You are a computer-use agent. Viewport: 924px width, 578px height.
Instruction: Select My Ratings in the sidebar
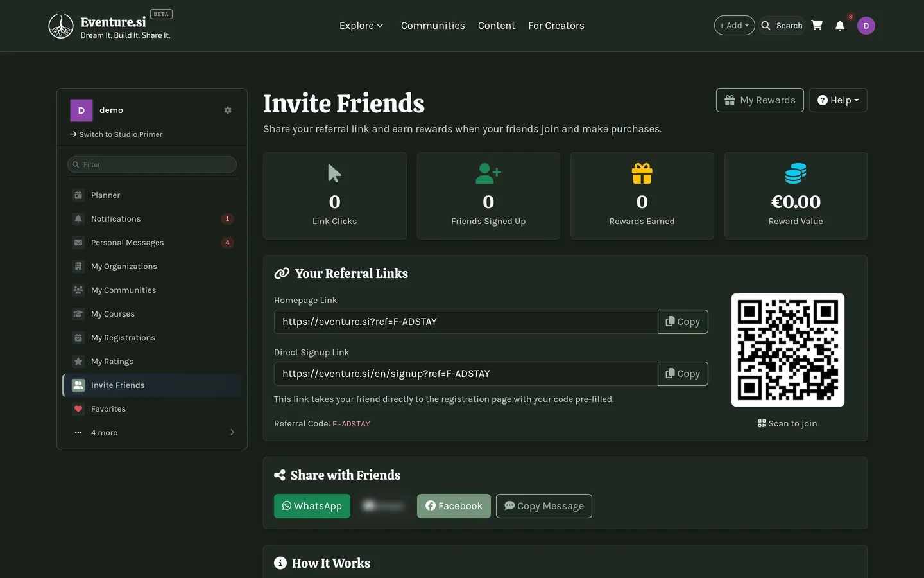point(152,362)
